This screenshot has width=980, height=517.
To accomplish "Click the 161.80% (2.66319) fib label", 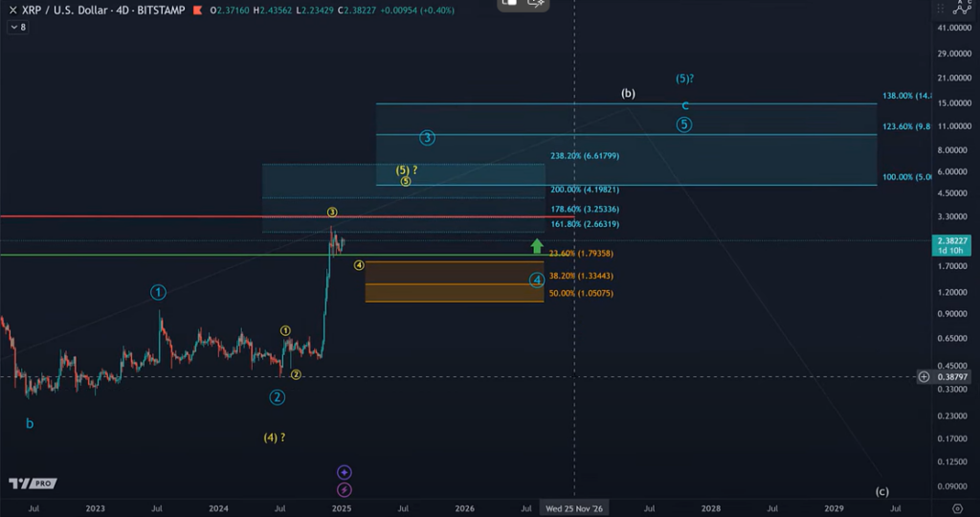I will point(585,224).
